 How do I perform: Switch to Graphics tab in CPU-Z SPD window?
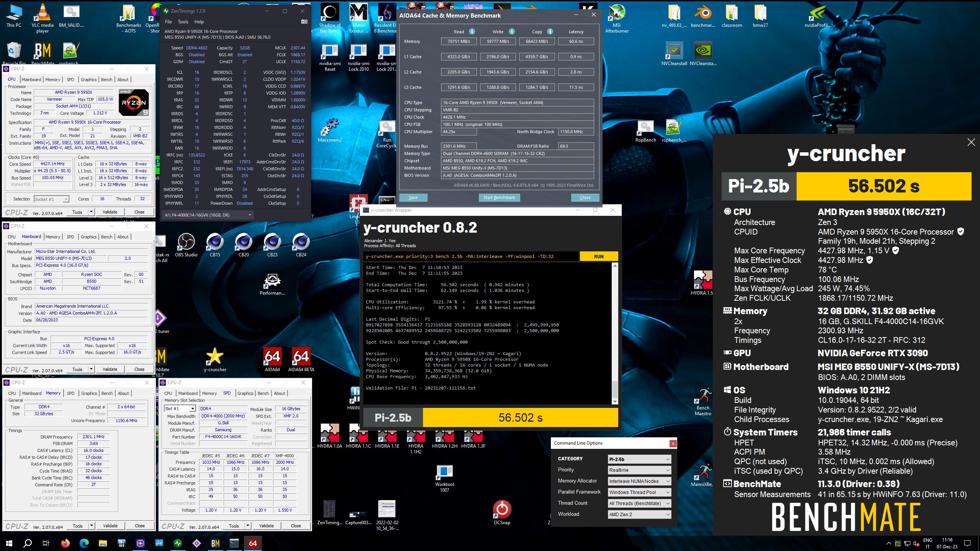point(245,393)
